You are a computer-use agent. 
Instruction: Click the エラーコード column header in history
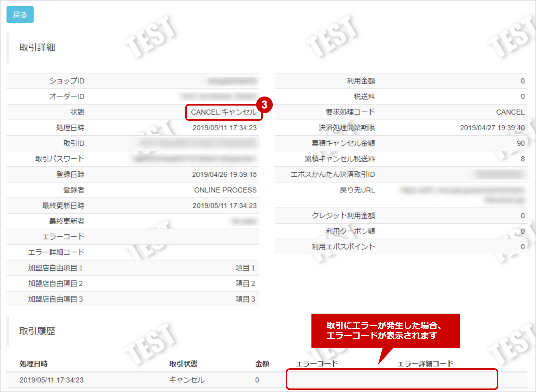pos(317,364)
